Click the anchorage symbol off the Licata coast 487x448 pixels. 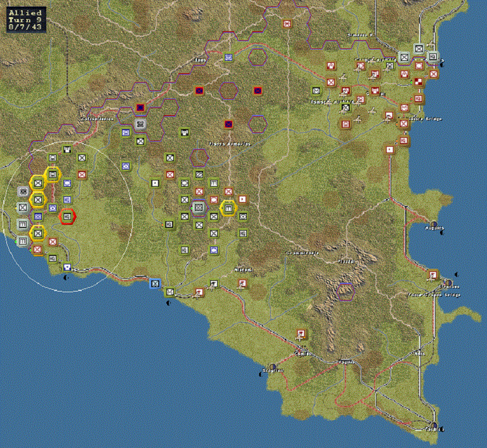click(x=65, y=278)
